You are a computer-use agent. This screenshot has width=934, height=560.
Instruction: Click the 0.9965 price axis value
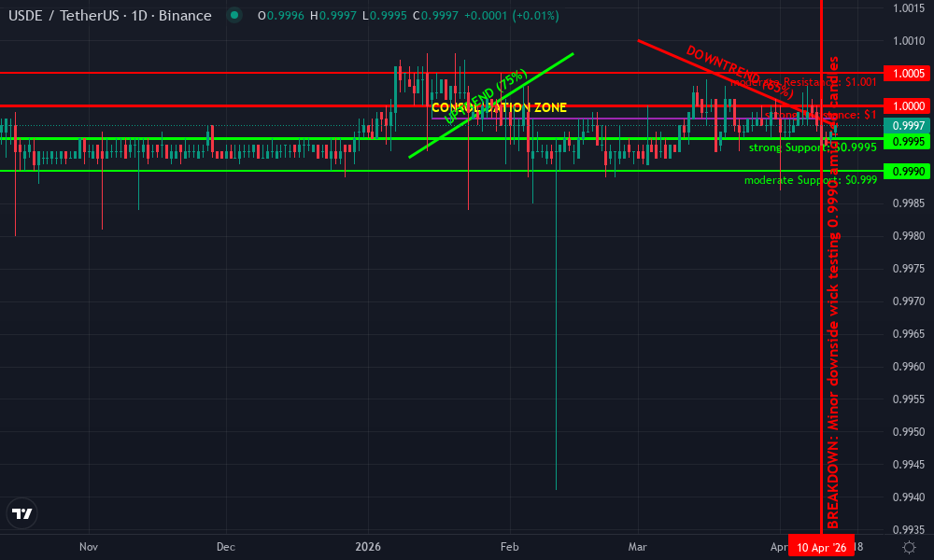tap(909, 334)
